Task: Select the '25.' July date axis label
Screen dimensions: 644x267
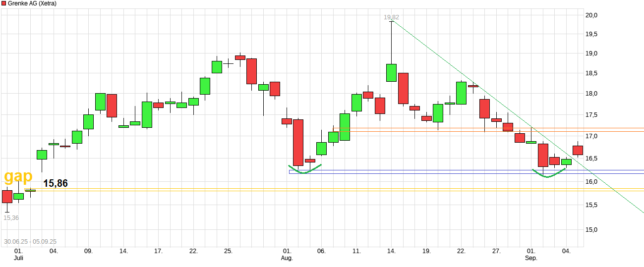Action: 228,251
